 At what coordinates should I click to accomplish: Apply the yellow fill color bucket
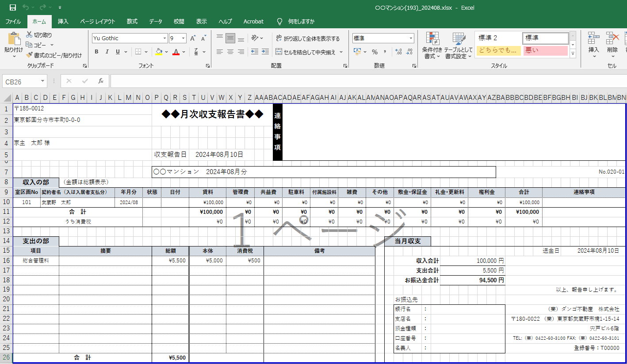pos(159,52)
